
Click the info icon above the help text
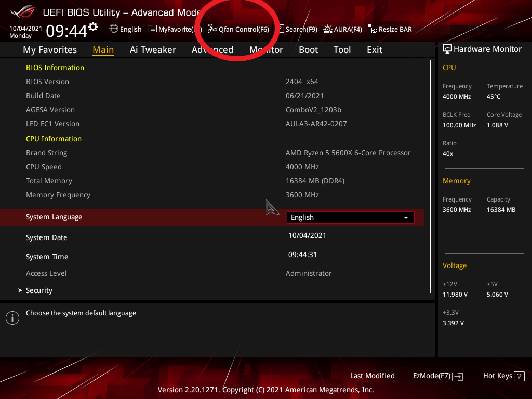tap(12, 317)
